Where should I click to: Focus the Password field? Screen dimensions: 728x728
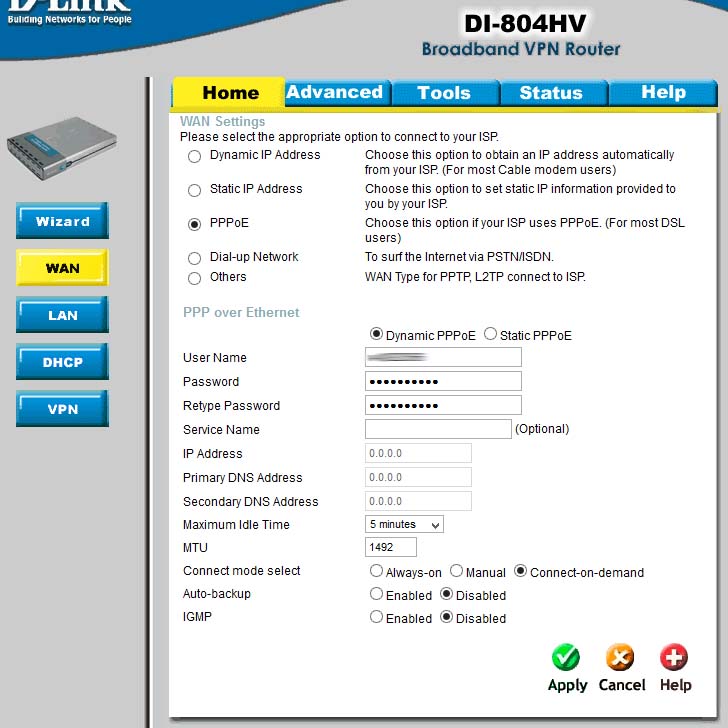tap(443, 381)
